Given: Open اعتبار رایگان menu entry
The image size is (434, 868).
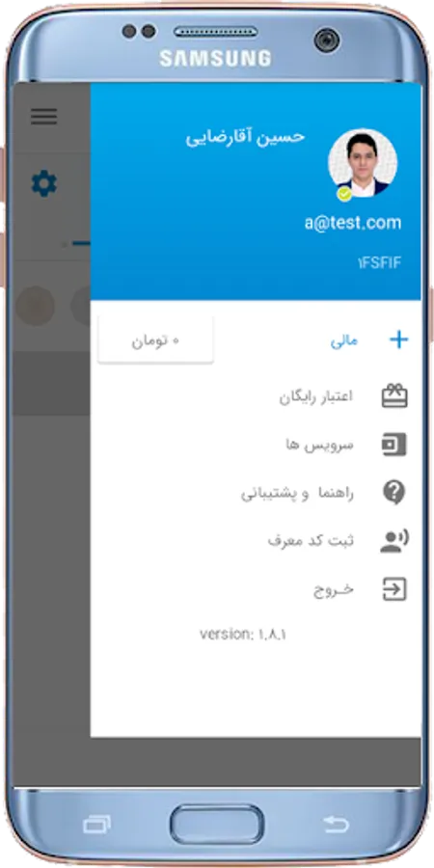Looking at the screenshot, I should tap(316, 397).
